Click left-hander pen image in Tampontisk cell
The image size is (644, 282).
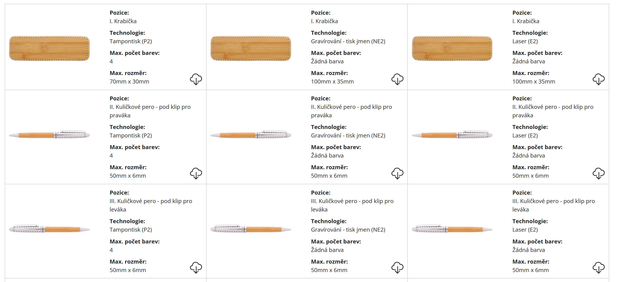click(x=49, y=229)
